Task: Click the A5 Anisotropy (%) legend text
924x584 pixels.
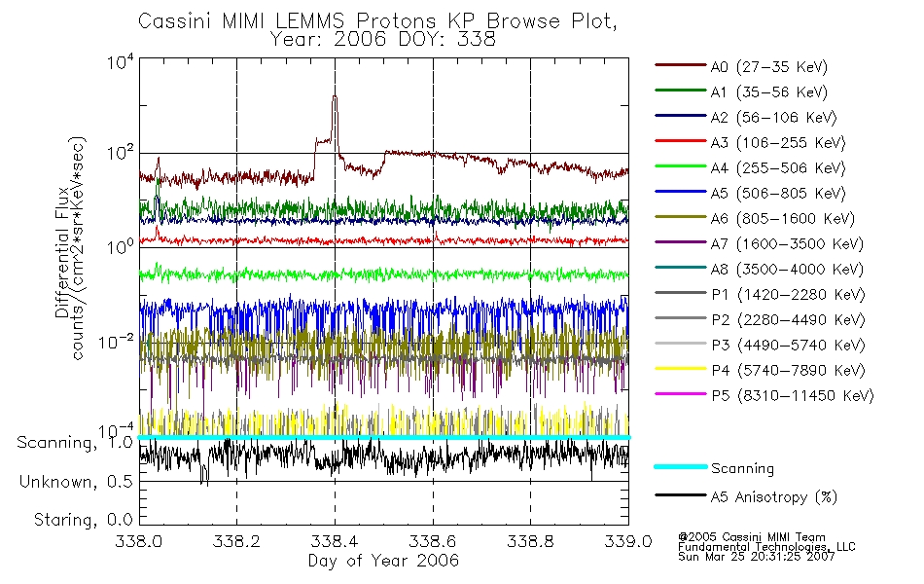Action: click(x=774, y=497)
